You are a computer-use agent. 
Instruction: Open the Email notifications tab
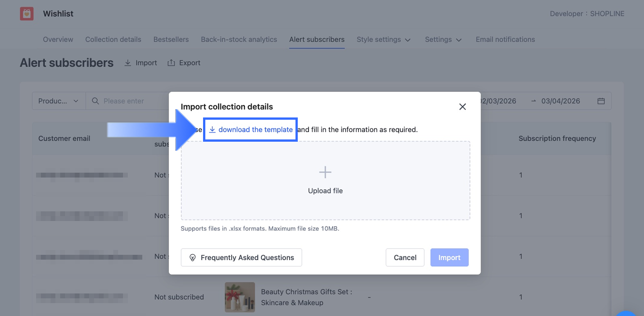[505, 39]
